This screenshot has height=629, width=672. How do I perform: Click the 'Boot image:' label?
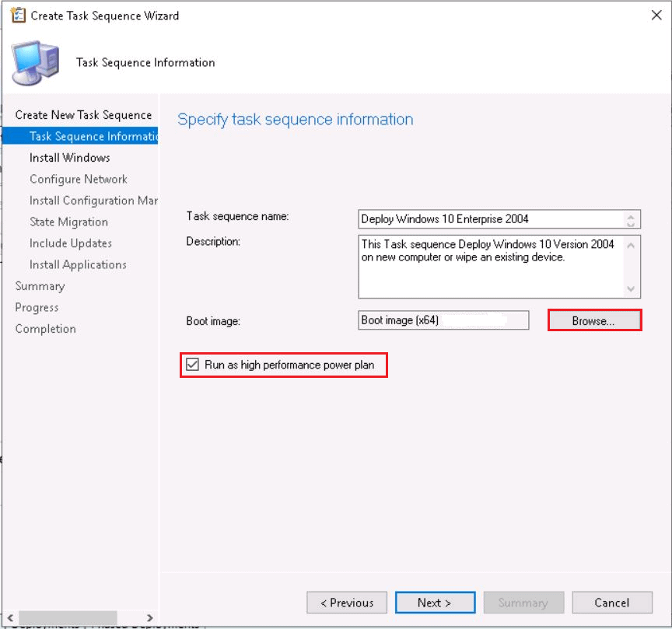coord(213,321)
